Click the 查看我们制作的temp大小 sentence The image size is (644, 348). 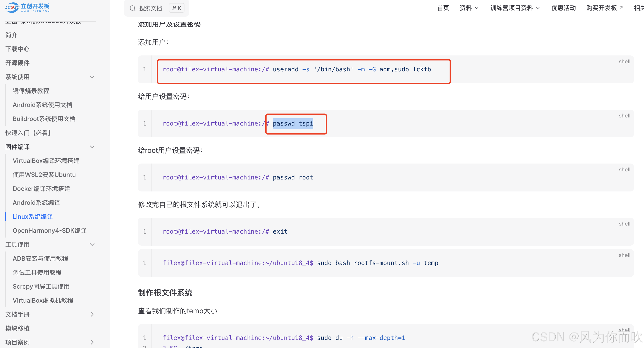[x=178, y=311]
